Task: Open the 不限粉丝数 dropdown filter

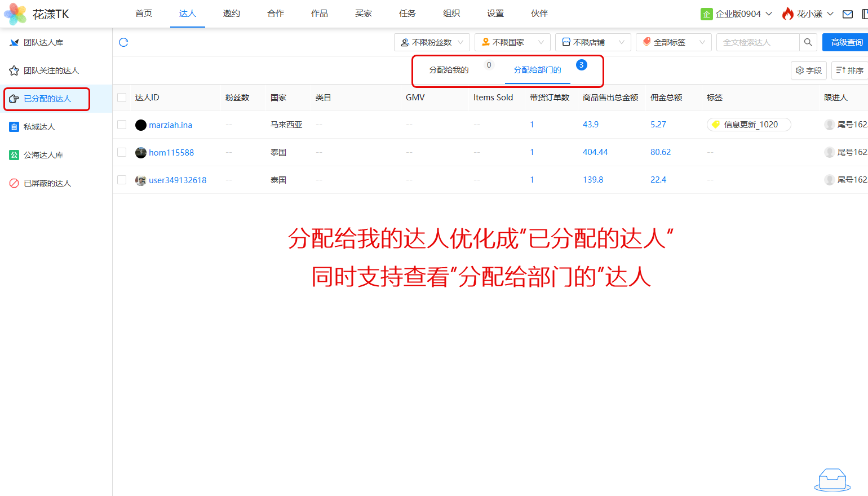Action: coord(431,42)
